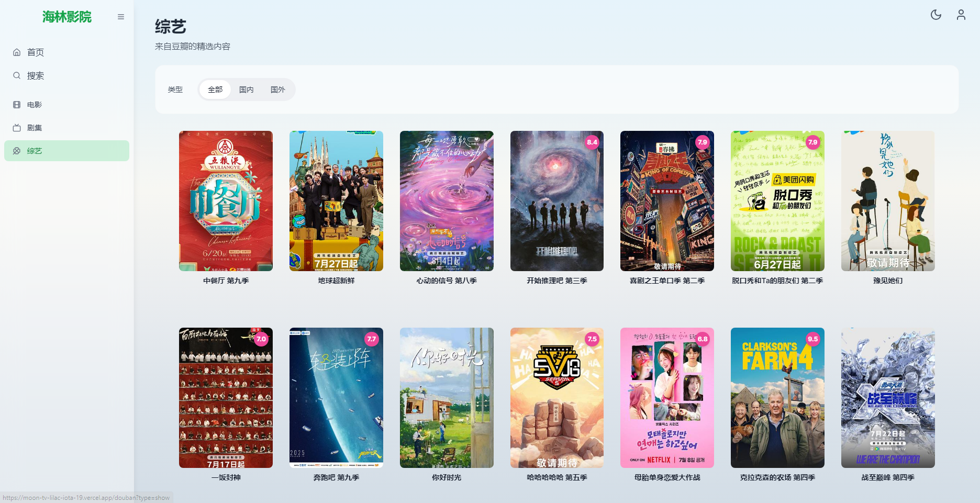980x503 pixels.
Task: Select the 开始推理吧 第三季 poster
Action: point(556,201)
